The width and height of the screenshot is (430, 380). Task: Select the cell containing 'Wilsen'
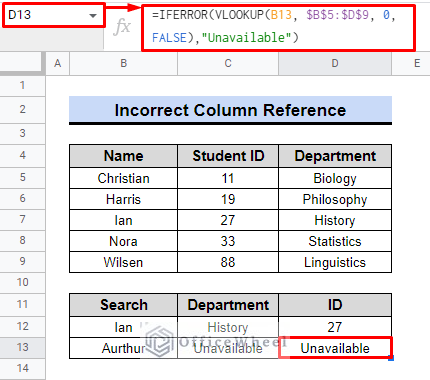(x=124, y=262)
